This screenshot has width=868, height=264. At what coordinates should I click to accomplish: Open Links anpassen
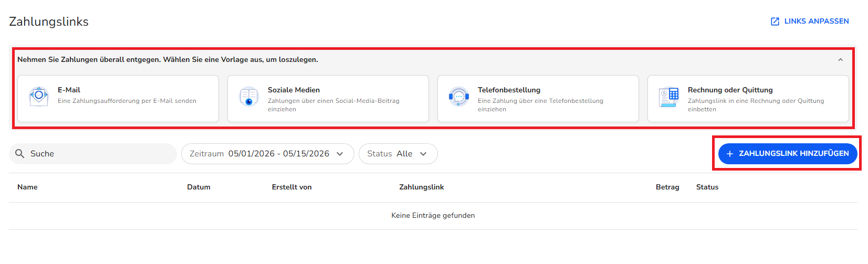810,22
